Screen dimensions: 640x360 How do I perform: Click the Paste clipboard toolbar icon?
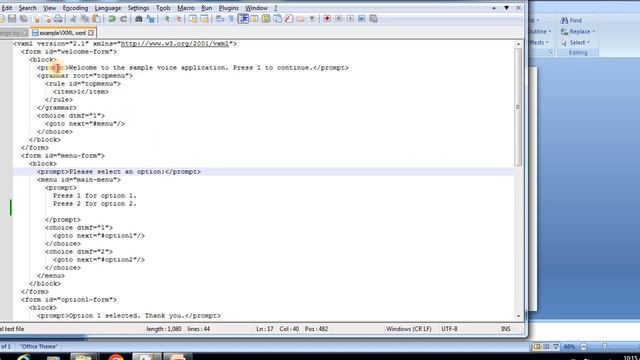pos(96,19)
